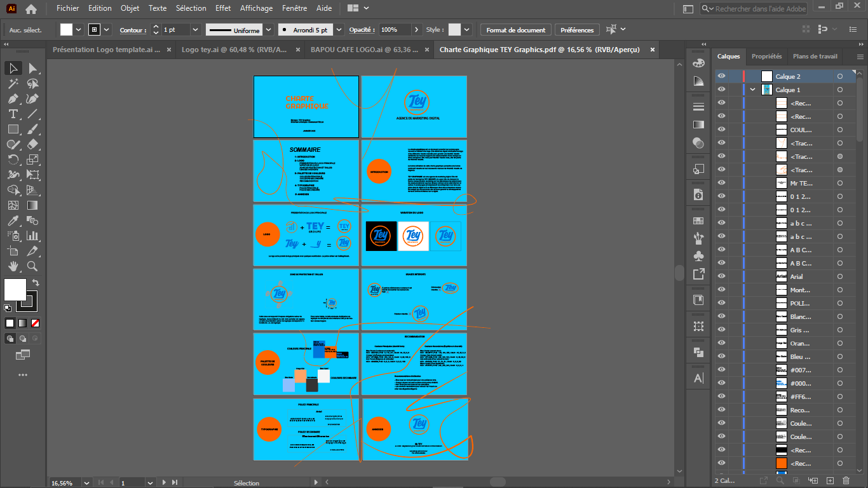This screenshot has height=488, width=868.
Task: Select the Gradient tool
Action: tap(32, 205)
